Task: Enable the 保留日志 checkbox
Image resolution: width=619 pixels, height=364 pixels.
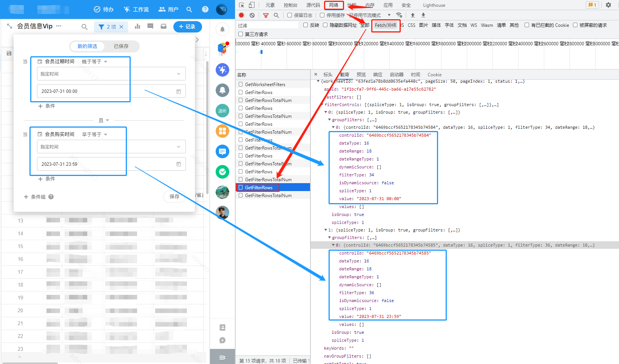Action: click(290, 15)
